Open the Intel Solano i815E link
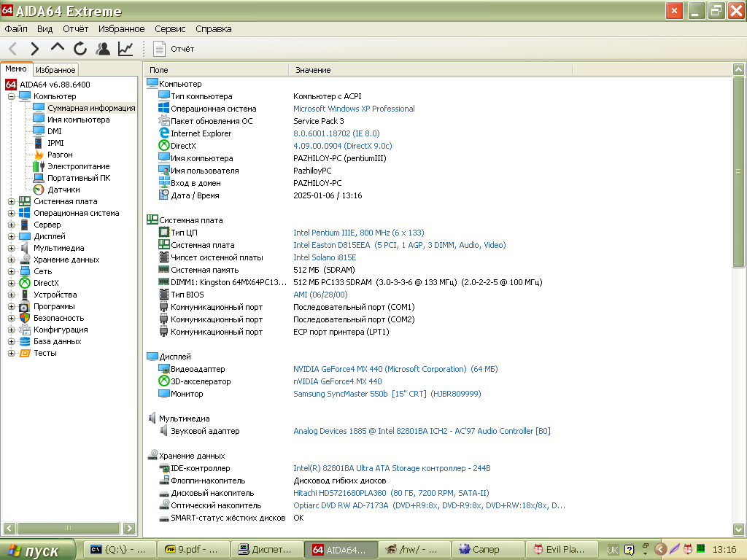This screenshot has height=560, width=747. pyautogui.click(x=325, y=257)
